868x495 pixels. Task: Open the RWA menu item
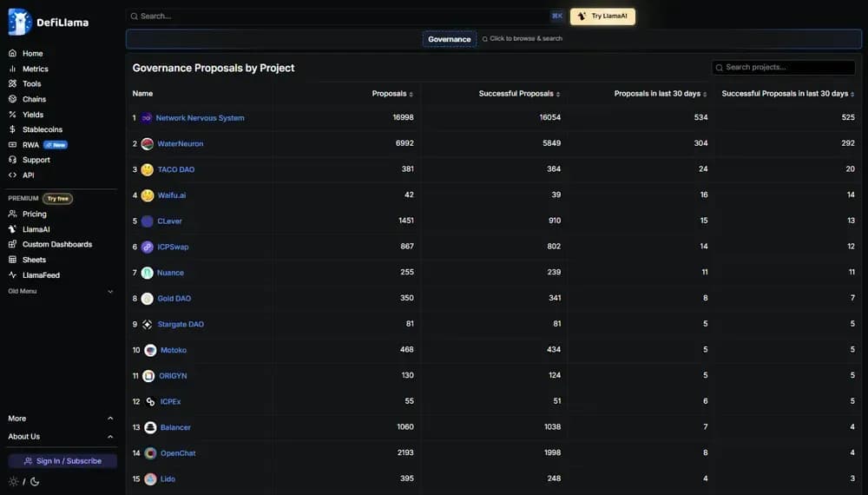[x=30, y=145]
